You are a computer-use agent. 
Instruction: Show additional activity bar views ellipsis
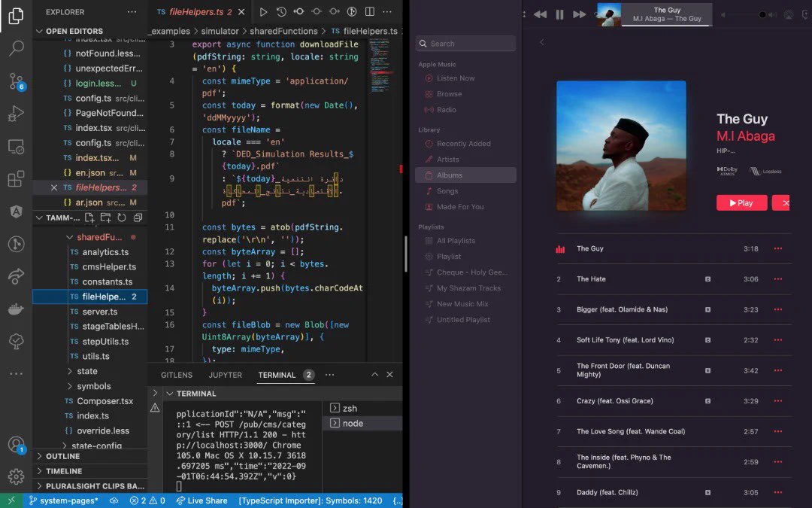pos(16,374)
